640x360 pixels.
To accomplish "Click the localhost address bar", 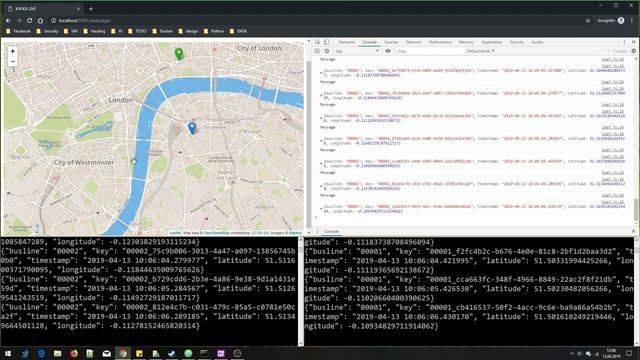I will [x=318, y=20].
